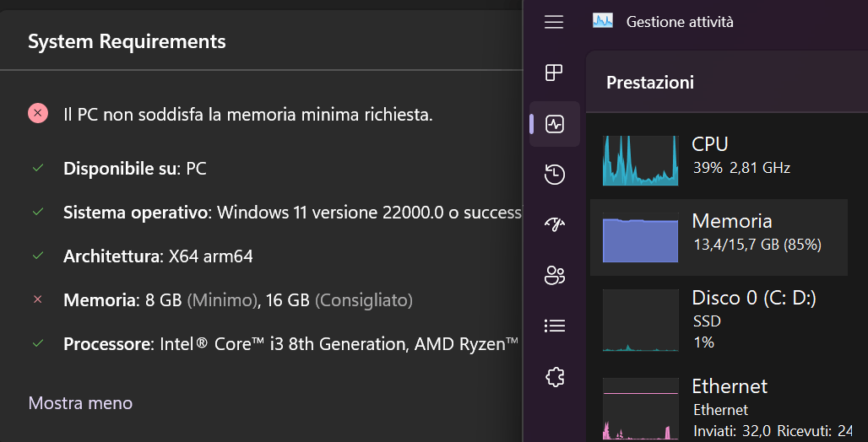The image size is (868, 442).
Task: Select the Memoria performance entry
Action: coord(719,237)
